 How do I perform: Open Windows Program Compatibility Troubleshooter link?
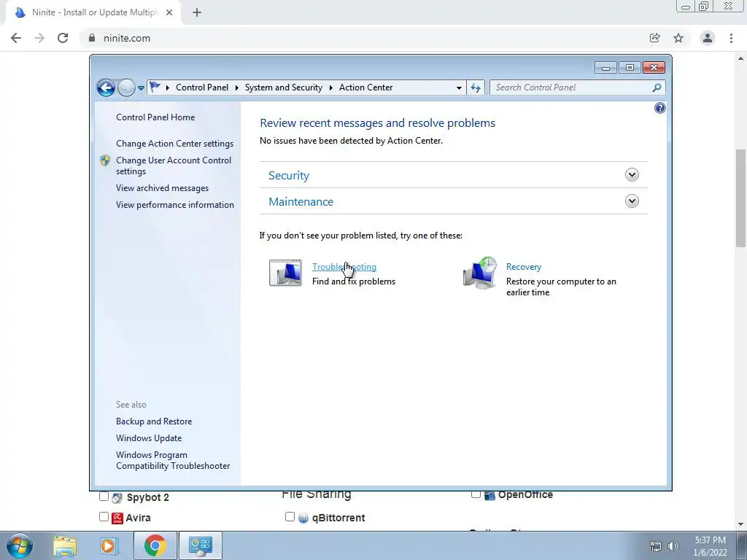[x=172, y=461]
